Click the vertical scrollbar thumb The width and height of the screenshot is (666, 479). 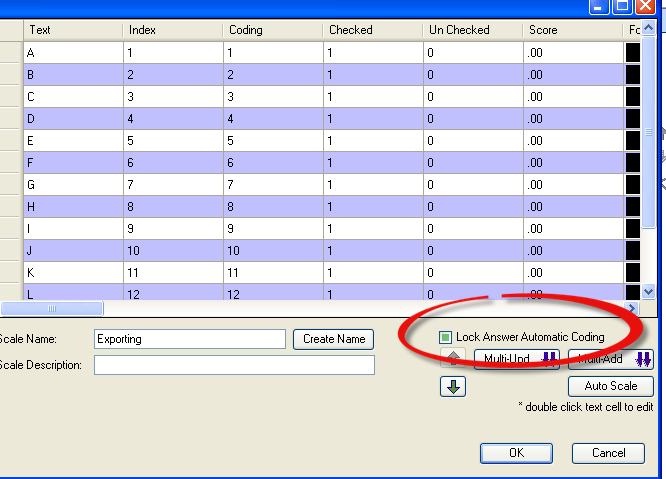648,132
